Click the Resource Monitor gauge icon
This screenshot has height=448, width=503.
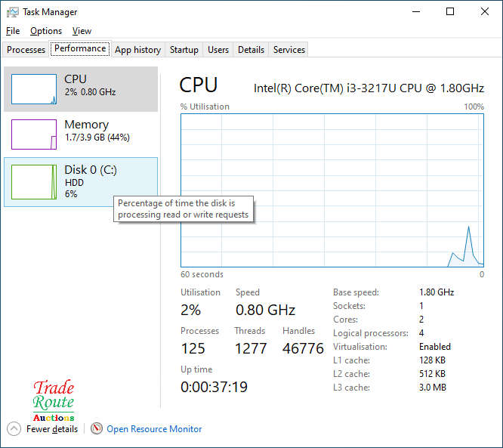click(96, 429)
